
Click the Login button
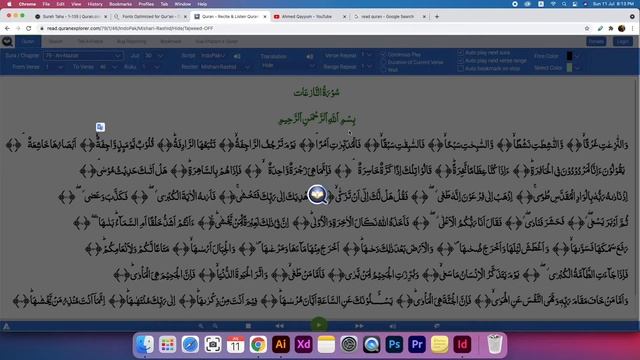623,41
